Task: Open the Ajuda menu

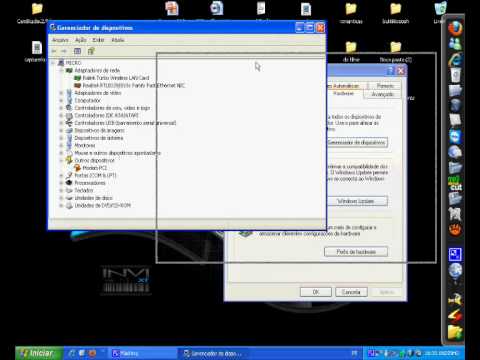Action: pos(118,40)
